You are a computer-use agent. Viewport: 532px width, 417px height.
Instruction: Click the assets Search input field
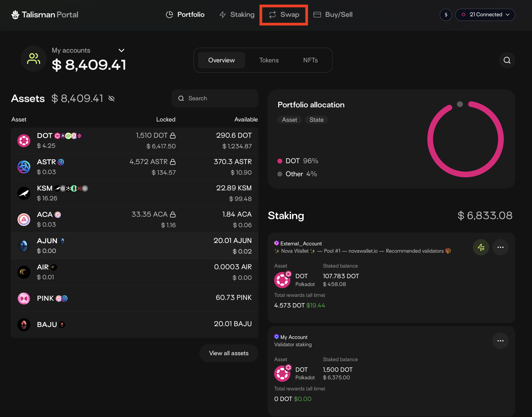pos(215,98)
